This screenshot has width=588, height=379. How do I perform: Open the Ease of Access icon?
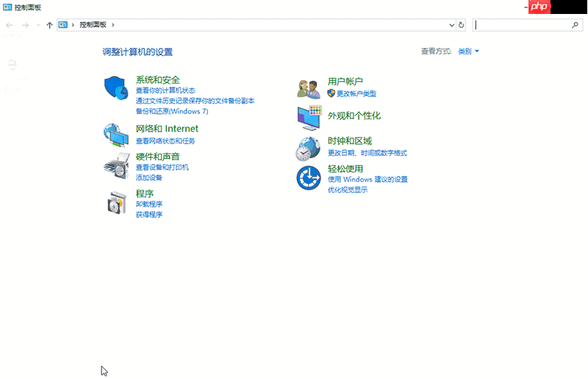[308, 177]
